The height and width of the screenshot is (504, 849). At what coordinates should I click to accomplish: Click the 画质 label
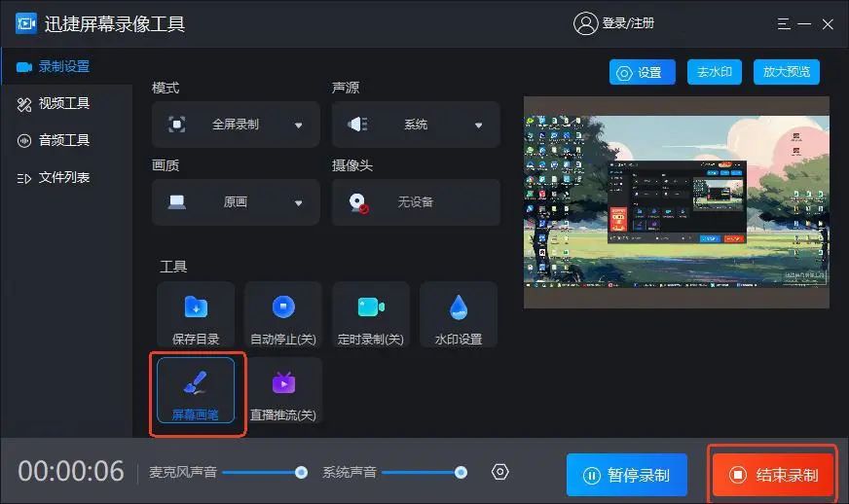point(166,165)
